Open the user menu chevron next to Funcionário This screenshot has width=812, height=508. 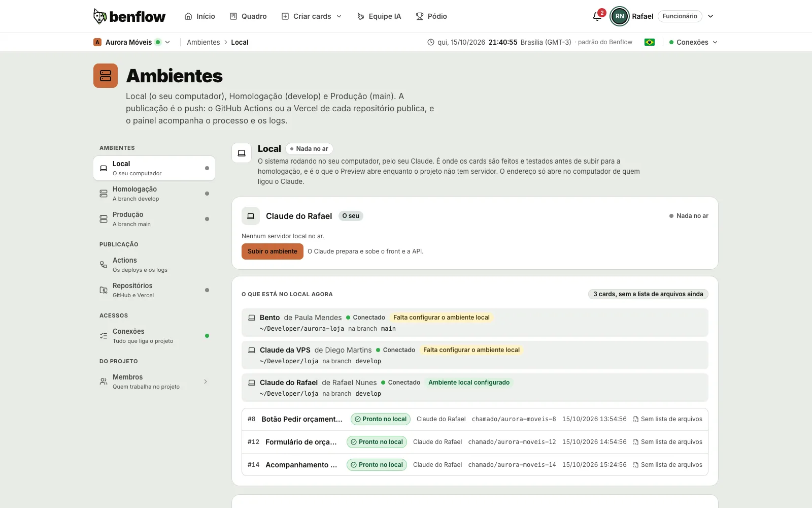710,16
